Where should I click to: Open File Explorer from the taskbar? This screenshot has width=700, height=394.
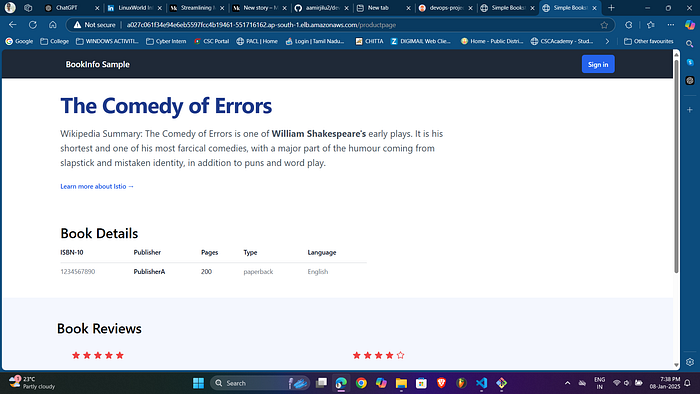pyautogui.click(x=401, y=383)
